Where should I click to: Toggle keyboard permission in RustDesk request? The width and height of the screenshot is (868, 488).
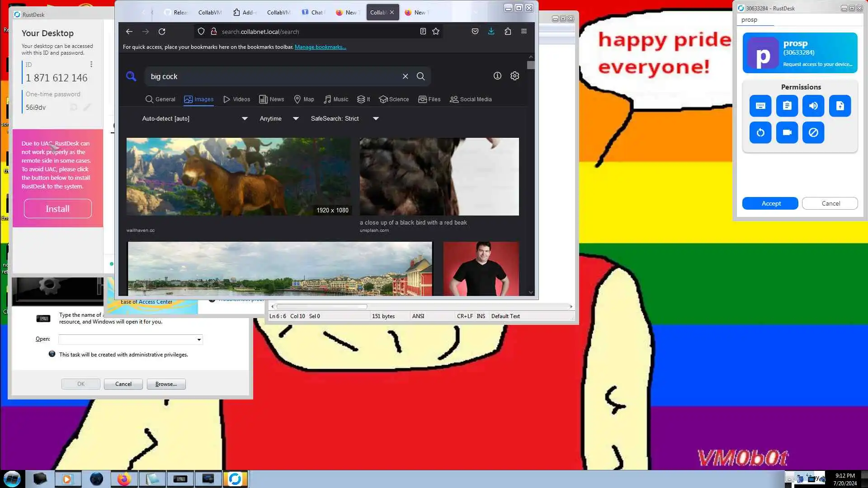click(x=760, y=106)
